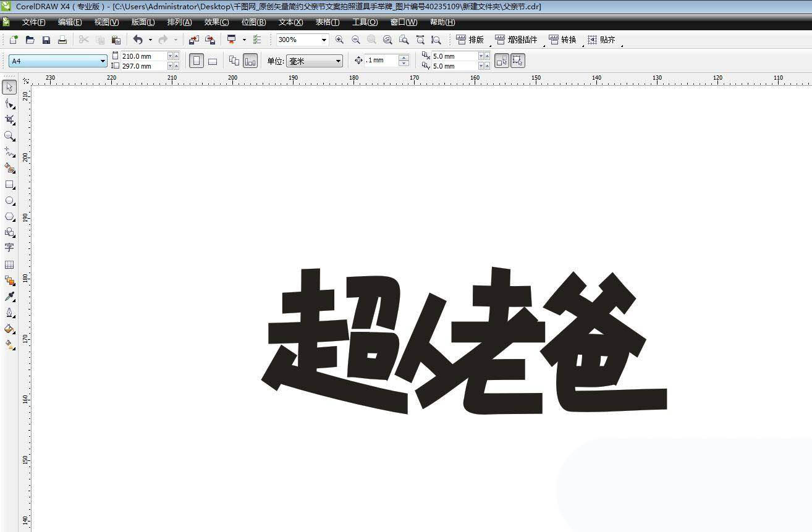This screenshot has height=532, width=812.
Task: Choose the Rectangle tool
Action: (9, 185)
